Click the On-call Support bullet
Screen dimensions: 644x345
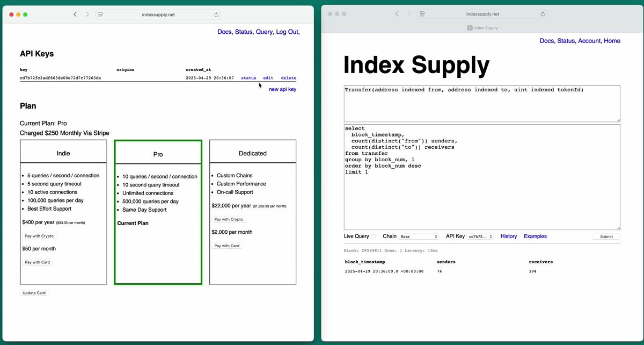[x=235, y=192]
